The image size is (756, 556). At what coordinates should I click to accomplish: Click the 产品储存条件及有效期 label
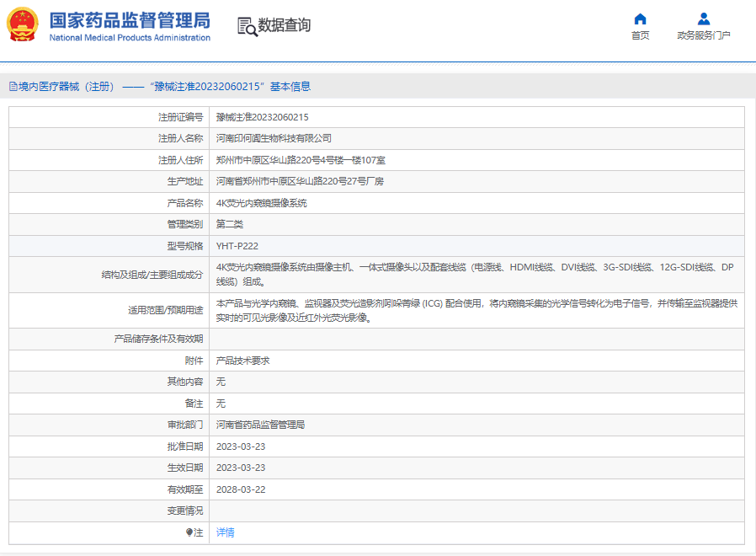(158, 339)
